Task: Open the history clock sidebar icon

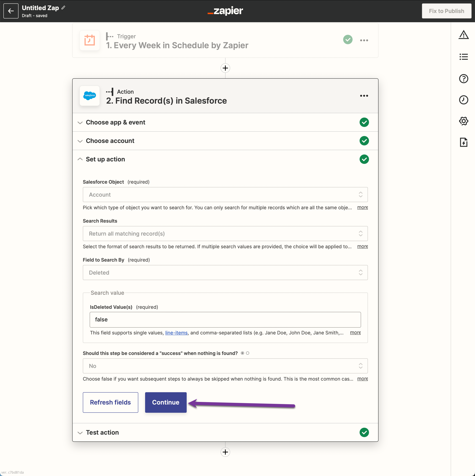Action: tap(463, 100)
